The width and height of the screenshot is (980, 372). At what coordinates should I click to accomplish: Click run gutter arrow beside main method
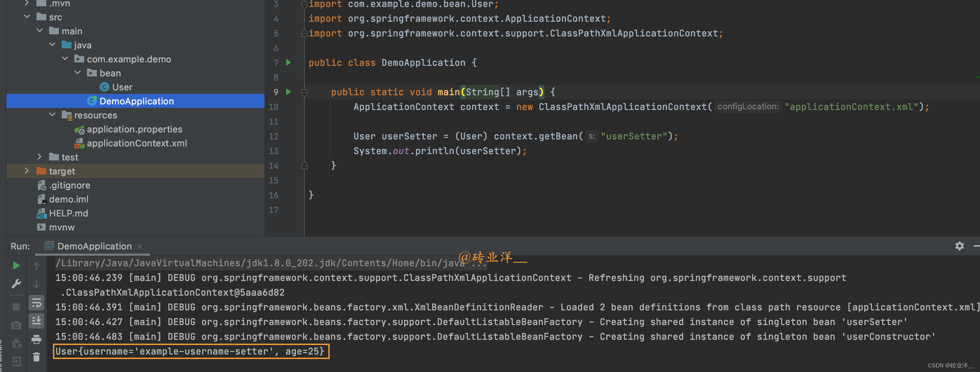[x=288, y=92]
